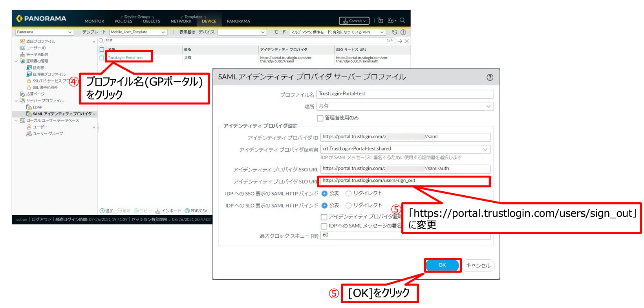644x308 pixels.
Task: Click OK in the SAML dialog
Action: pos(442,265)
